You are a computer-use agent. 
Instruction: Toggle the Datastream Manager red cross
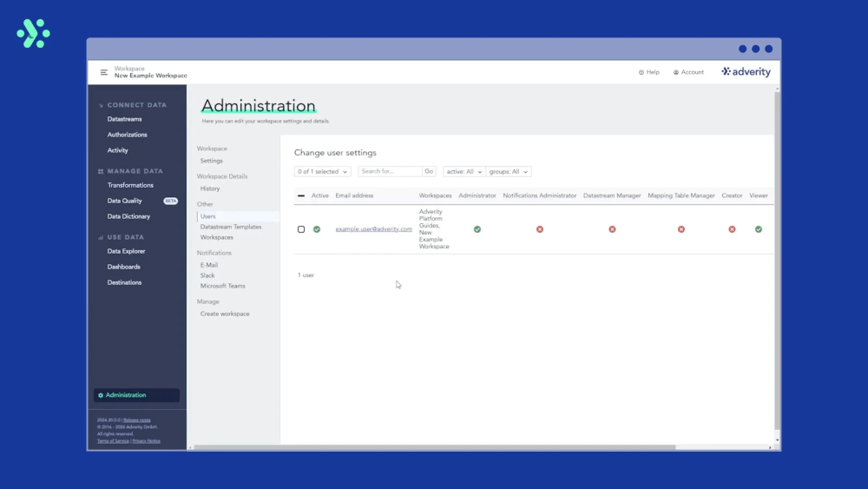click(x=612, y=229)
